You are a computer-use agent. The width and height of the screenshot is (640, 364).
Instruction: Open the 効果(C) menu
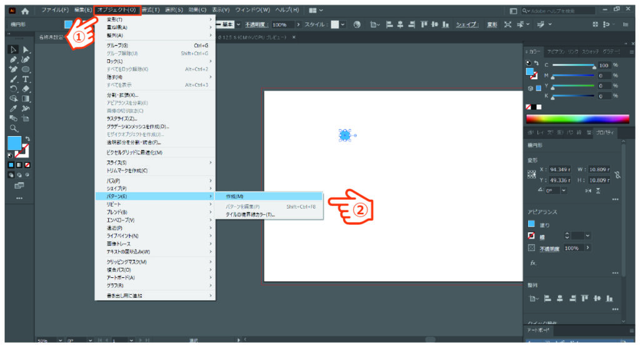(x=197, y=10)
